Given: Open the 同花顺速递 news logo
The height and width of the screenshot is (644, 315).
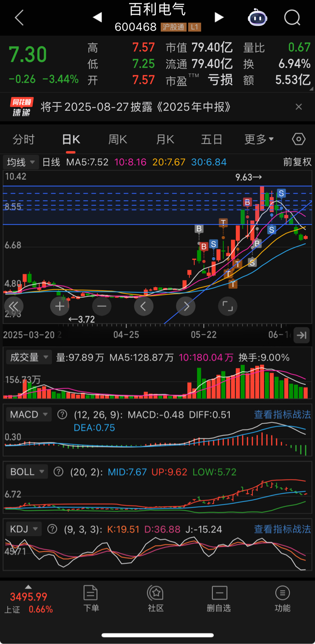Looking at the screenshot, I should (22, 107).
